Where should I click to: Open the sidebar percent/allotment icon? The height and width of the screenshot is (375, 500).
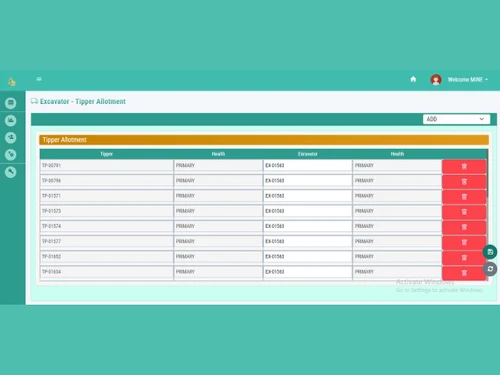pos(11,155)
